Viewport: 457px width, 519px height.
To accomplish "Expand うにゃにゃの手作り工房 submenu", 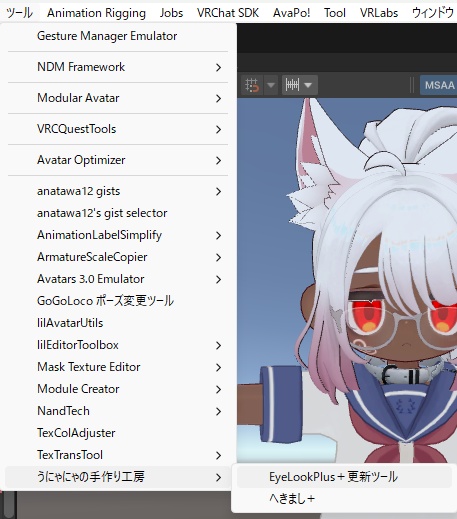I will [118, 477].
